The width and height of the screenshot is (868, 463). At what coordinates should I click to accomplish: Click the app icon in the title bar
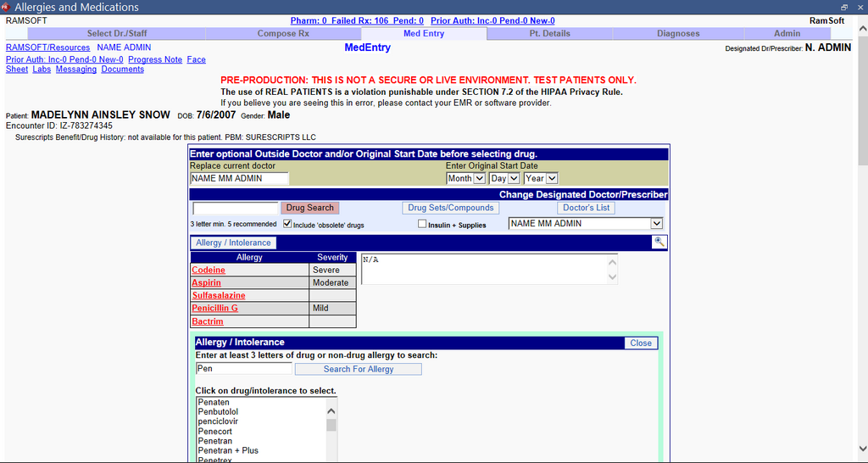[7, 7]
